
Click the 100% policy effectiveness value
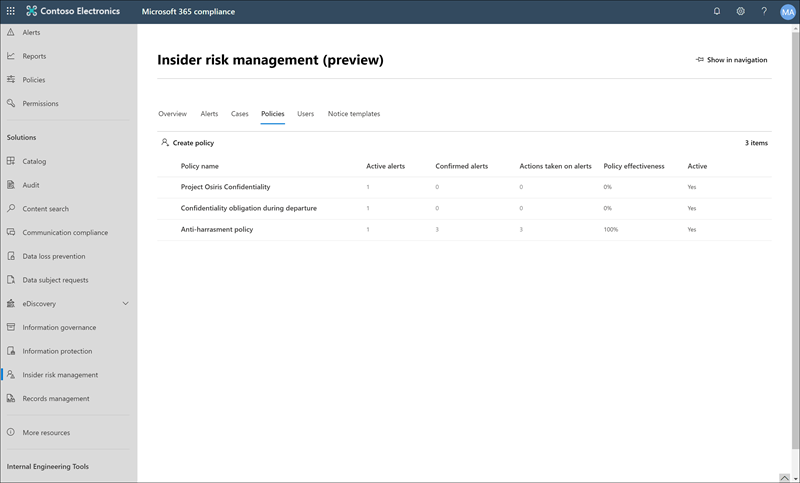coord(610,230)
